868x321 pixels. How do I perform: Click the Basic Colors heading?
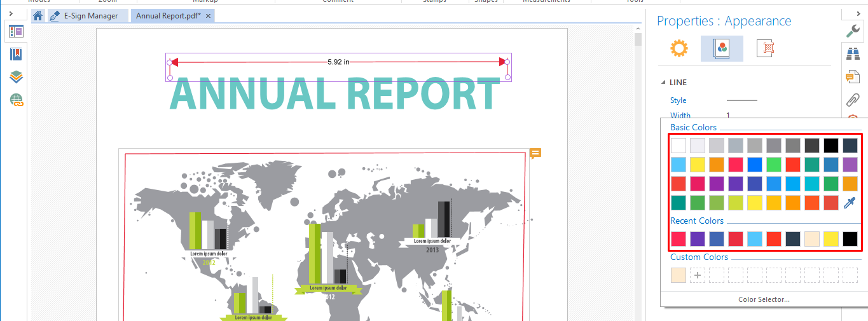693,127
